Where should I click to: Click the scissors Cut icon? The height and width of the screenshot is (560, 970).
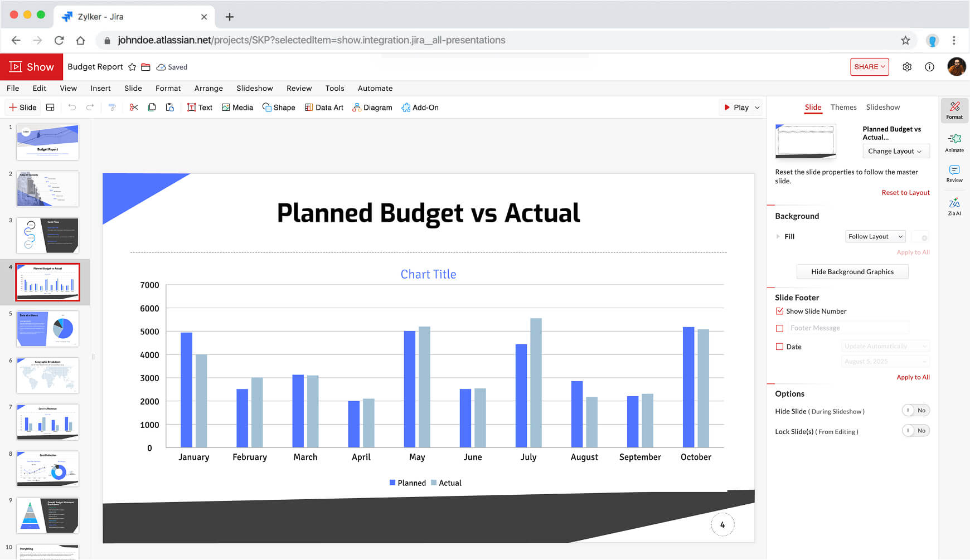click(x=134, y=108)
